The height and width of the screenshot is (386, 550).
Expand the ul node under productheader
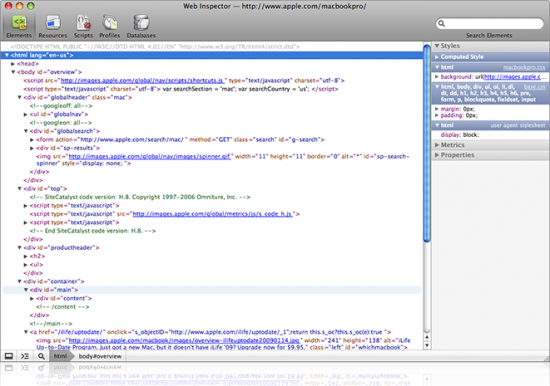tap(26, 265)
